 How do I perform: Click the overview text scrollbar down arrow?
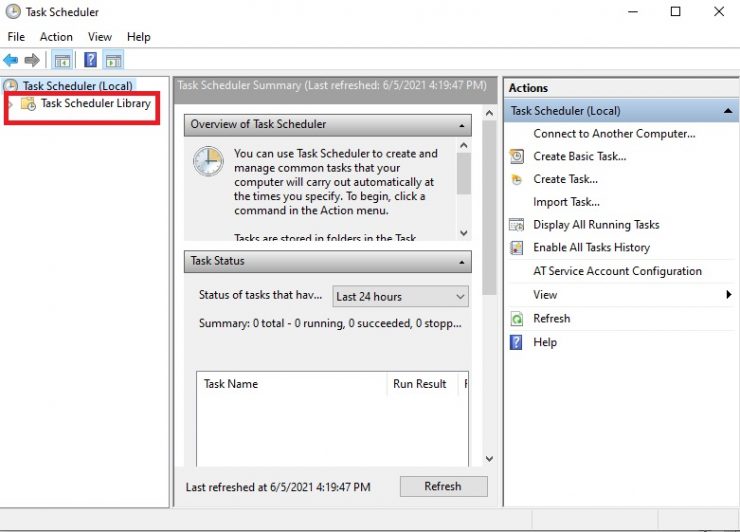point(464,233)
